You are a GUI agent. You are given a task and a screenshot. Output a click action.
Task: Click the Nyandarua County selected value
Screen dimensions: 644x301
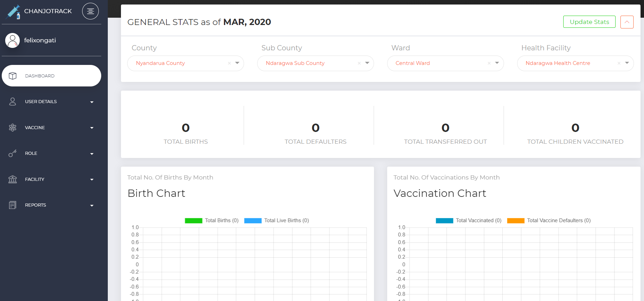click(x=160, y=63)
